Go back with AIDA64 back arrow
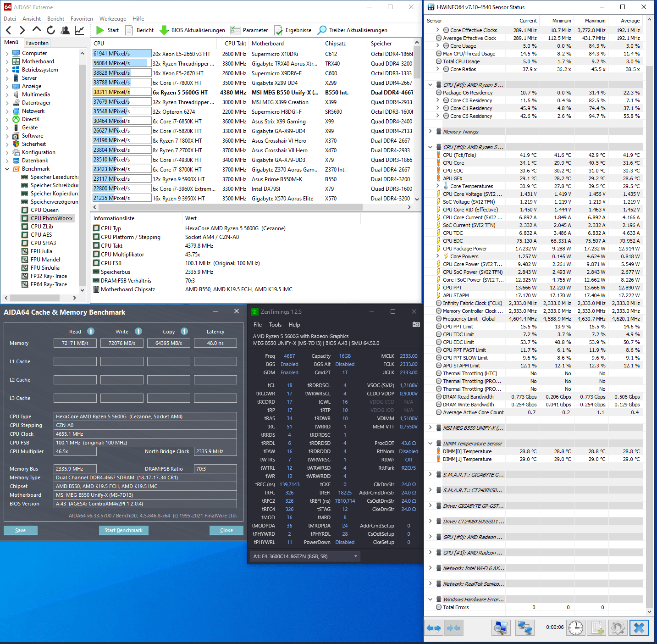 (9, 30)
